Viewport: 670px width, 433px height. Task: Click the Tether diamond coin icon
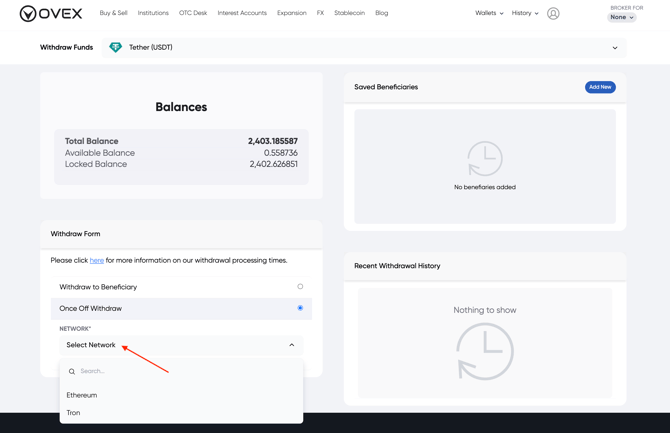115,48
